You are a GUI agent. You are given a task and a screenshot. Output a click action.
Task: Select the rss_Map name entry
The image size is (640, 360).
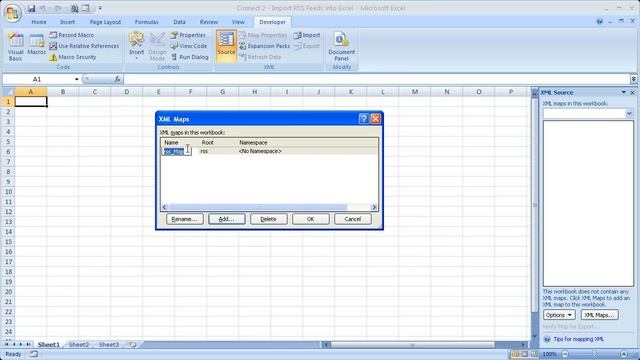coord(174,151)
